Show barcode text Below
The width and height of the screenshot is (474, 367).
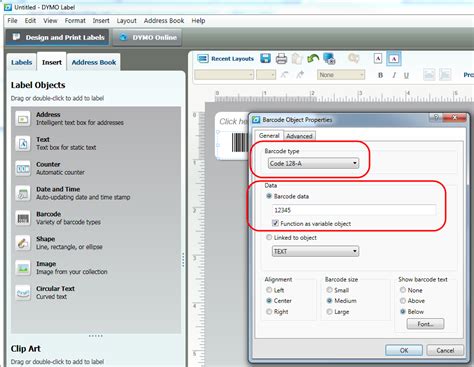(x=403, y=311)
